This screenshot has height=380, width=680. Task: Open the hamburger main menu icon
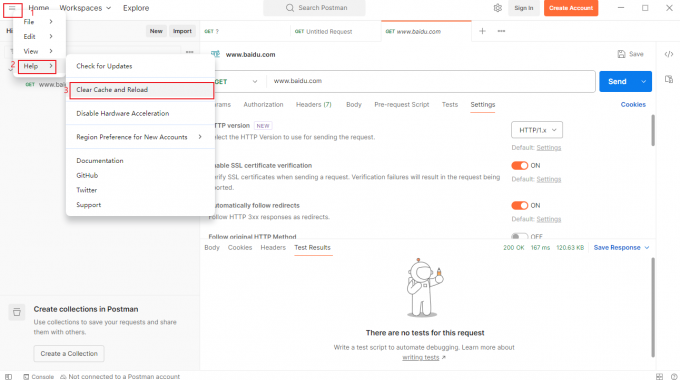(12, 8)
